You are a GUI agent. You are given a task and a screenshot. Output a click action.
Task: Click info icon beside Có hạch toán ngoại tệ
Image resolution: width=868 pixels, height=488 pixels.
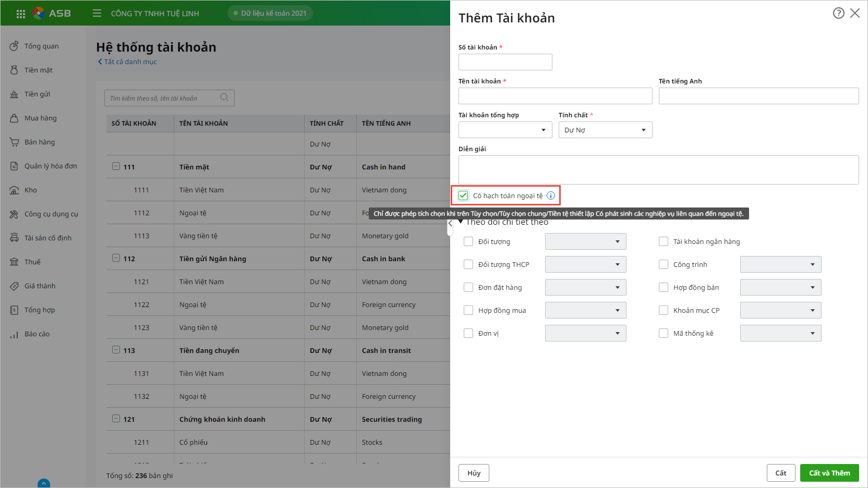[551, 196]
